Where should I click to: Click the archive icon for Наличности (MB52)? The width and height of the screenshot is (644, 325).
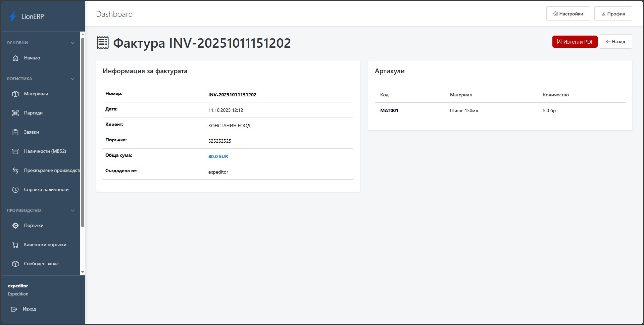[x=15, y=151]
